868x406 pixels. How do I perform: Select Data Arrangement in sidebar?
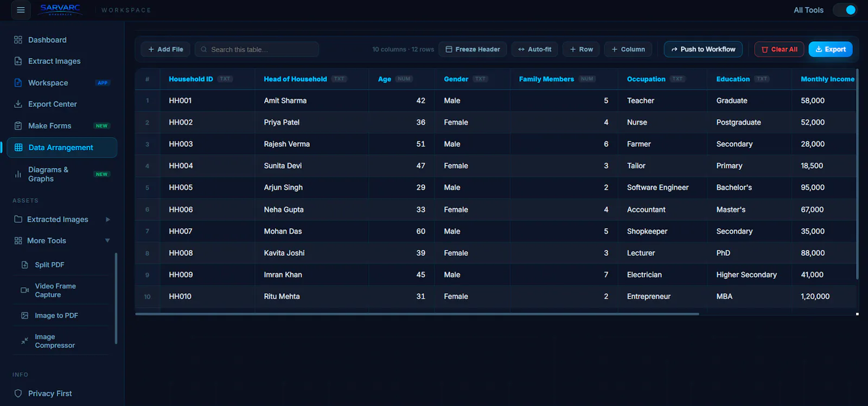(62, 147)
